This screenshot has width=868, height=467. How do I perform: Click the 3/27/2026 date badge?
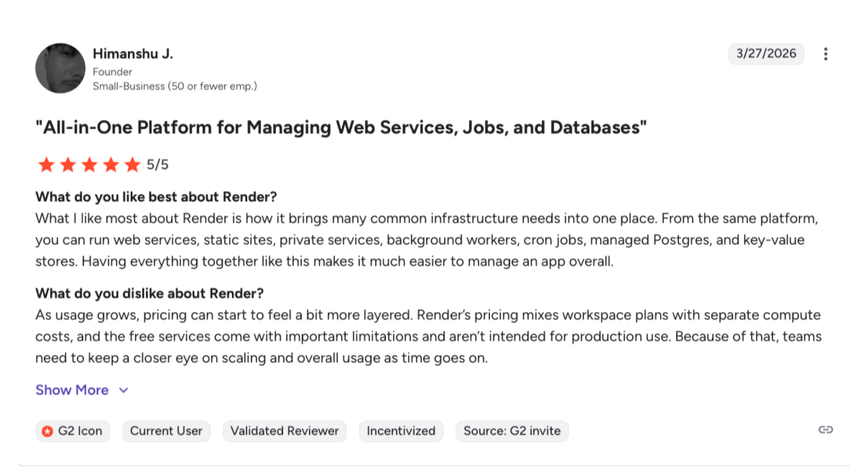(x=766, y=54)
